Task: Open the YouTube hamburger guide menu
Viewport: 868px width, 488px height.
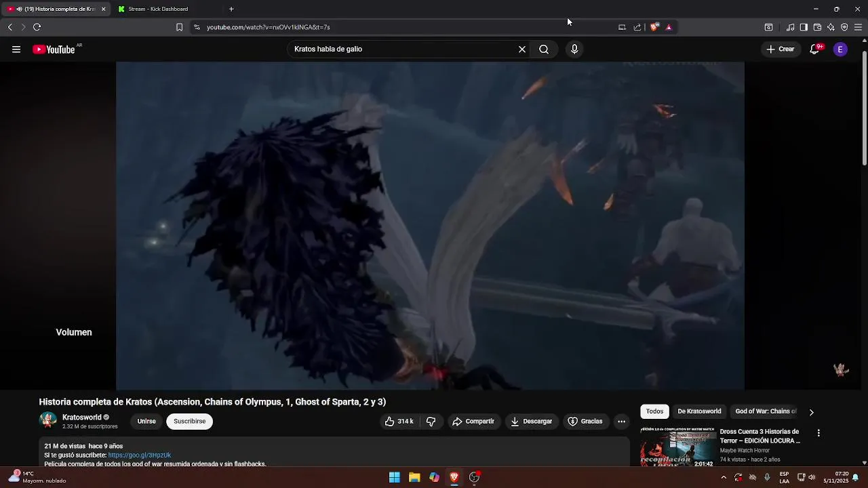Action: [16, 49]
